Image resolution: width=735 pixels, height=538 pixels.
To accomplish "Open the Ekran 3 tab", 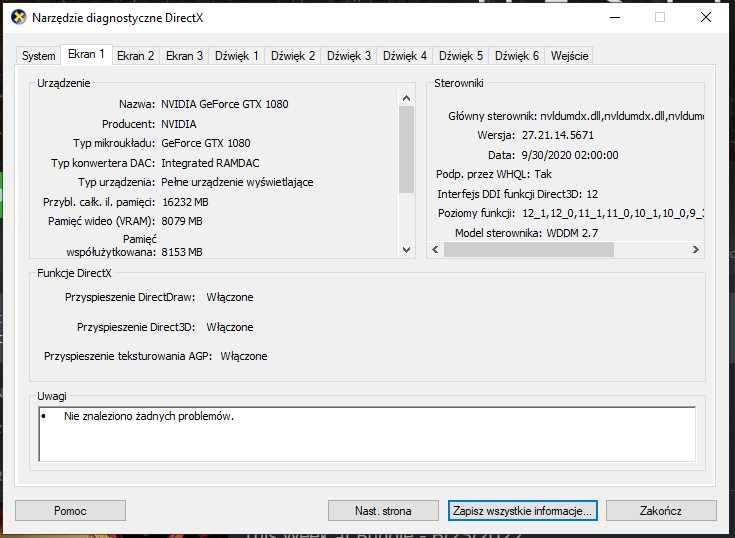I will [x=184, y=56].
